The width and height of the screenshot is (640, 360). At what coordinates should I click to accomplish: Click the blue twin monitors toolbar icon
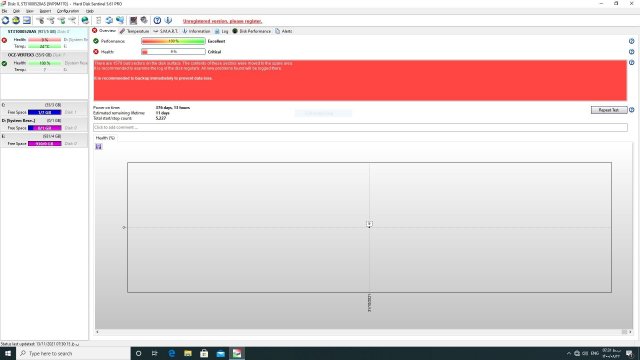[120, 20]
